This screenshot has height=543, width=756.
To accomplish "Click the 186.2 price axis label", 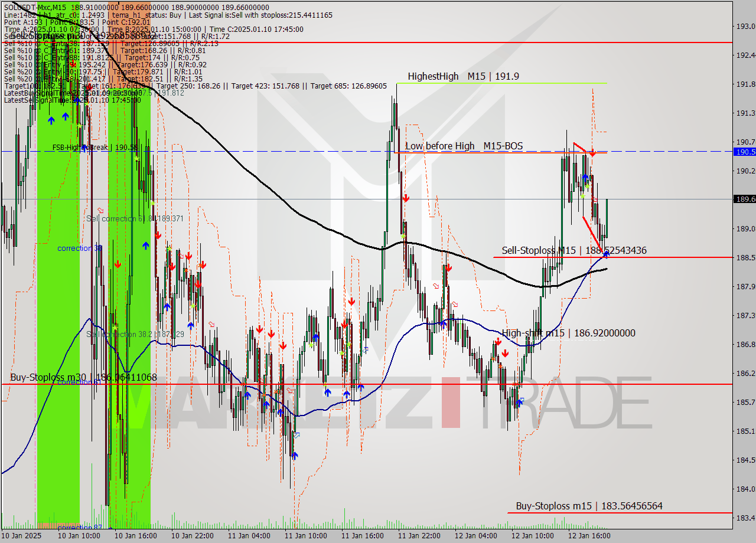I will click(745, 373).
